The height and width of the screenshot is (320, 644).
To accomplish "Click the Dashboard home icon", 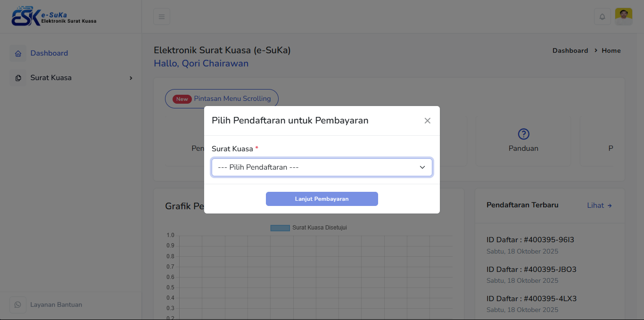I will click(x=18, y=53).
